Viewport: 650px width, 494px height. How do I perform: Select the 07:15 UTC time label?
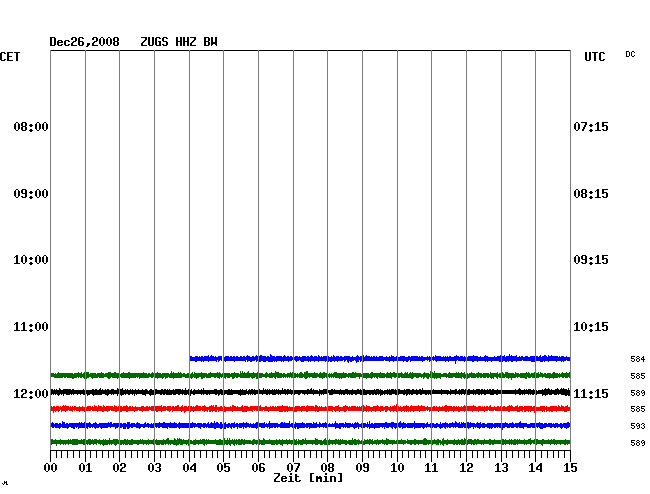pos(591,127)
